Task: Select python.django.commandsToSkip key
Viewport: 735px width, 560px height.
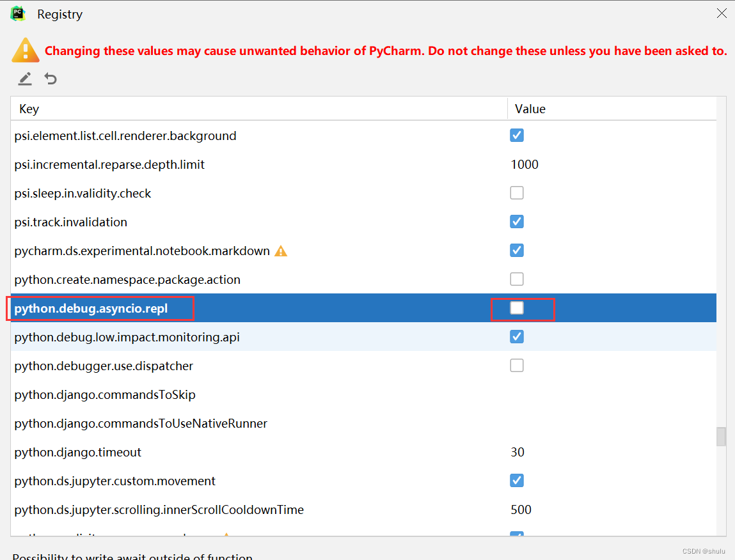Action: 105,395
